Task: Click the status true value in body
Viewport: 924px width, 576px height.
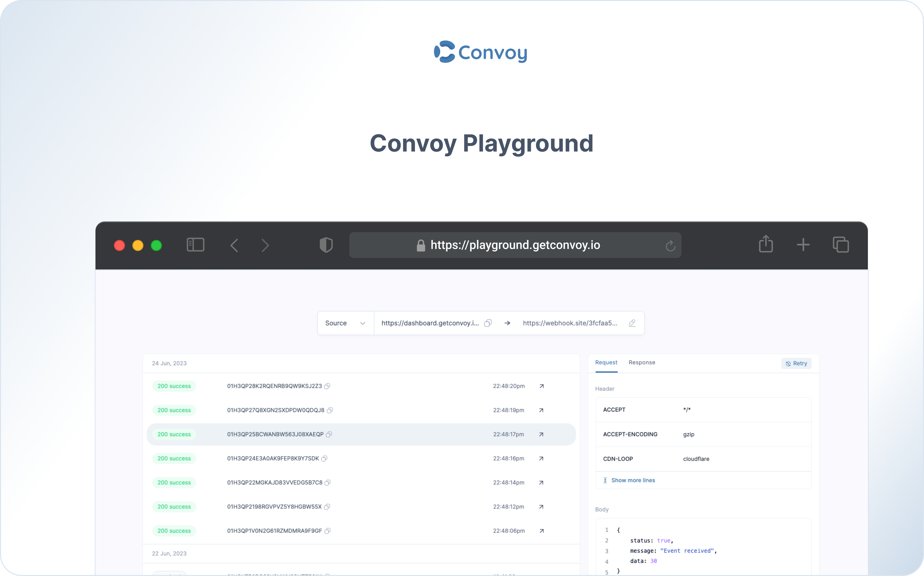Action: point(663,541)
